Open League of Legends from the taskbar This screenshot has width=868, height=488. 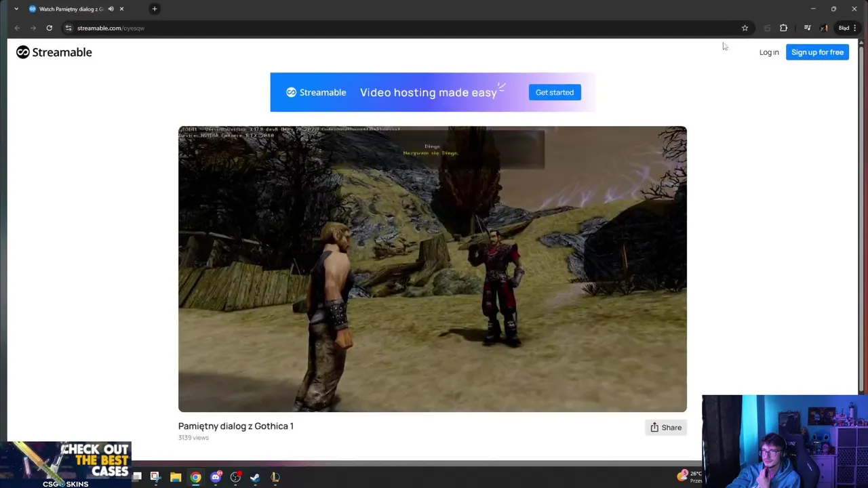[275, 477]
